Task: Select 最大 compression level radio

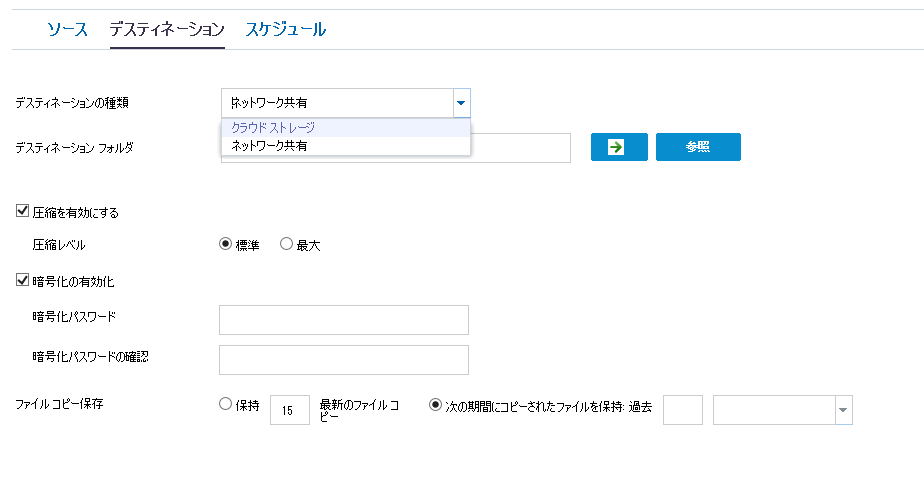Action: (286, 244)
